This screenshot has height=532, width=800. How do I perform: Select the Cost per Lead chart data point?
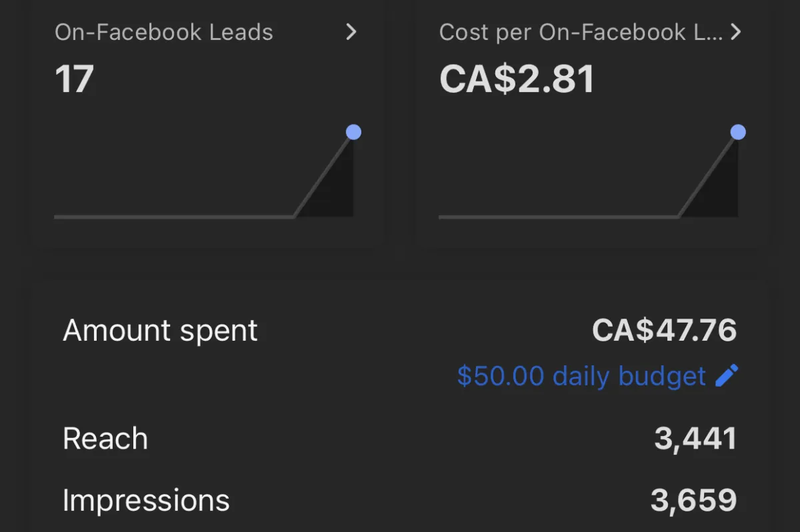[x=738, y=132]
